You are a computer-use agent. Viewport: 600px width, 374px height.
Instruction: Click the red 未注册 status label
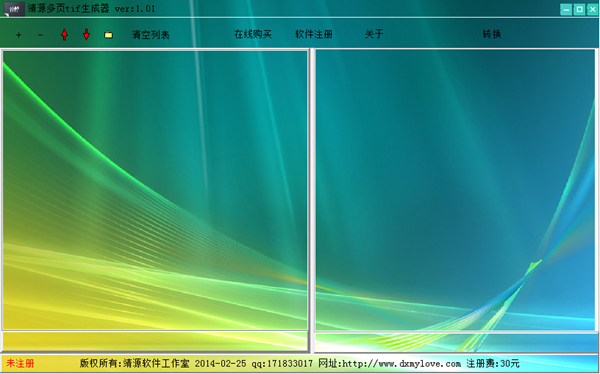point(20,363)
